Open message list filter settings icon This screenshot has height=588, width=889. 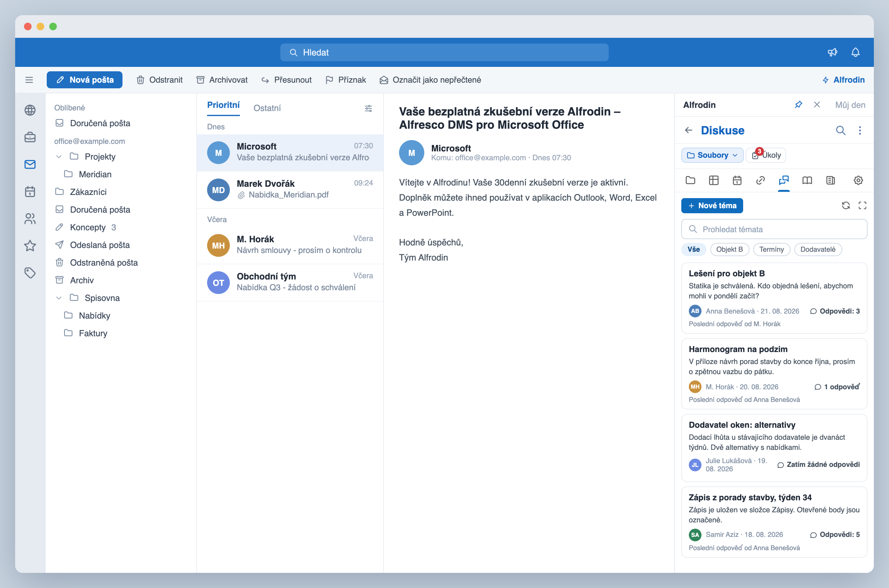coord(368,109)
